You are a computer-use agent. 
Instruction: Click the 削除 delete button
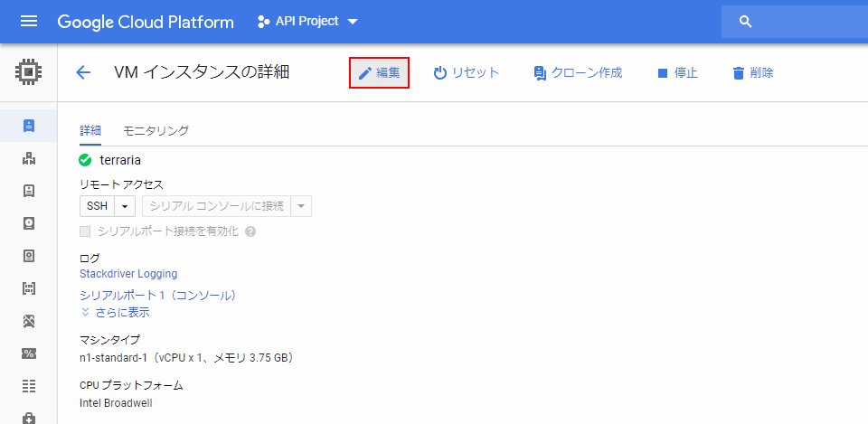click(x=753, y=72)
